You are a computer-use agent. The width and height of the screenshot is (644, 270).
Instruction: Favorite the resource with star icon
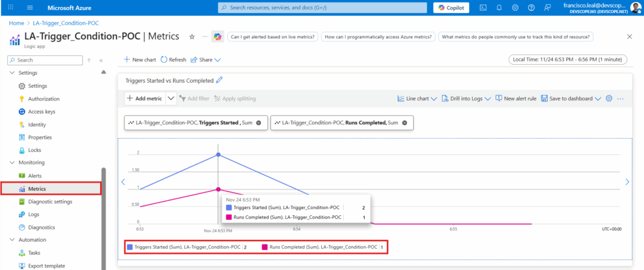click(x=192, y=36)
